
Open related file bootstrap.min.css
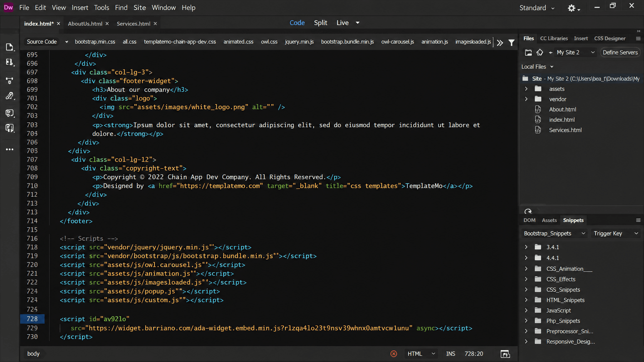tap(95, 42)
